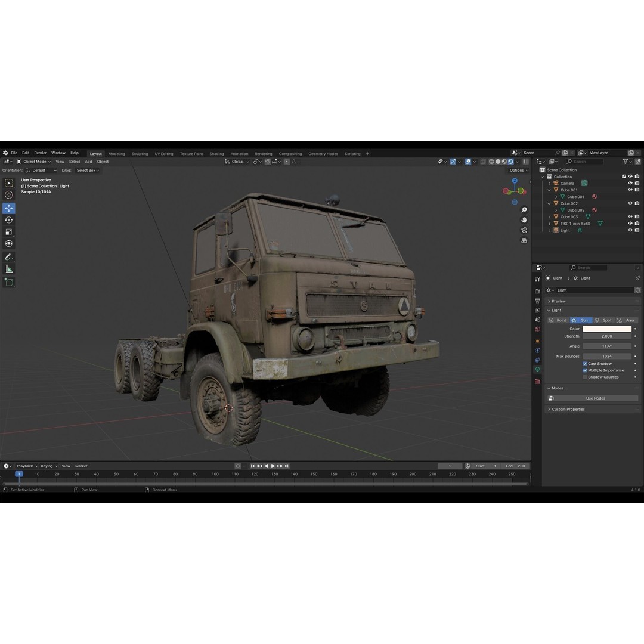
Task: Open the World properties tab
Action: click(x=538, y=329)
